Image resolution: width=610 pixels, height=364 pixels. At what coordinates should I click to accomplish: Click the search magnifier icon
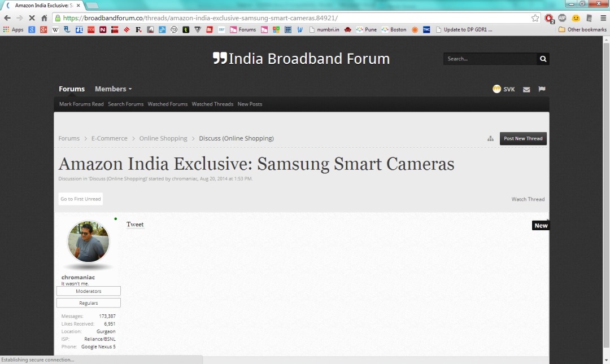click(x=543, y=59)
